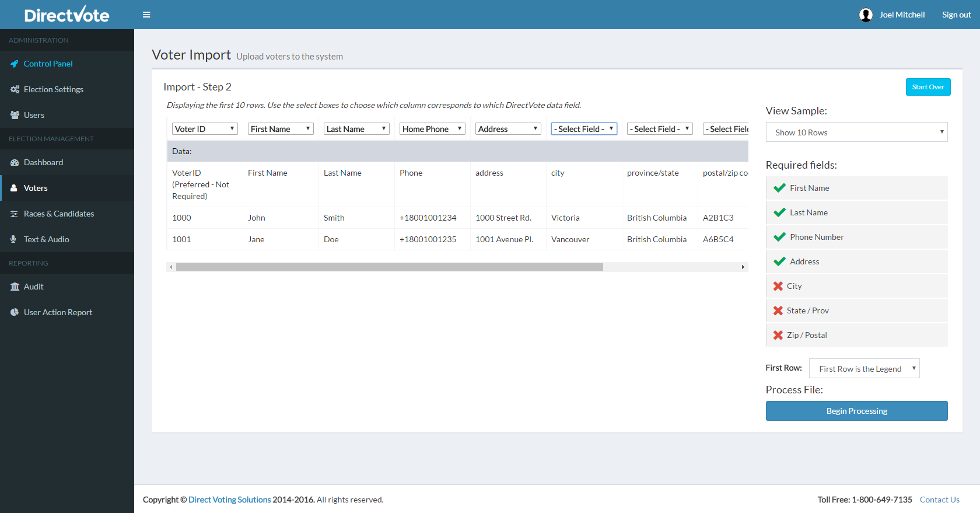This screenshot has width=980, height=513.
Task: Click the cell '+18001001235'
Action: 432,239
